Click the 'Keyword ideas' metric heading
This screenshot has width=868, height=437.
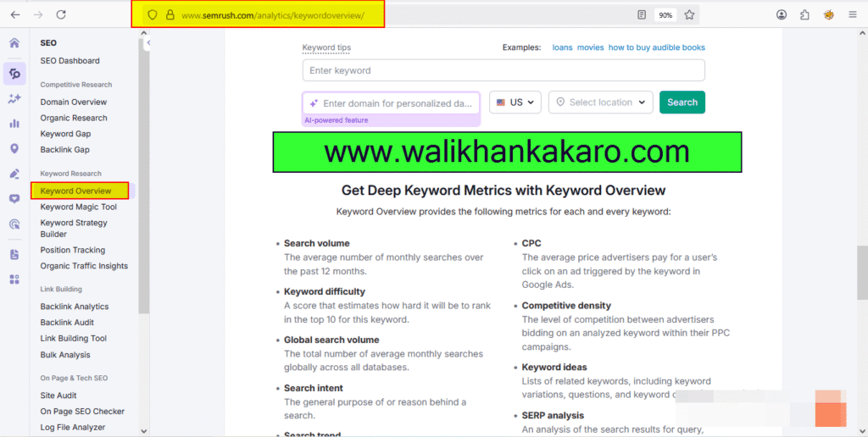tap(554, 368)
